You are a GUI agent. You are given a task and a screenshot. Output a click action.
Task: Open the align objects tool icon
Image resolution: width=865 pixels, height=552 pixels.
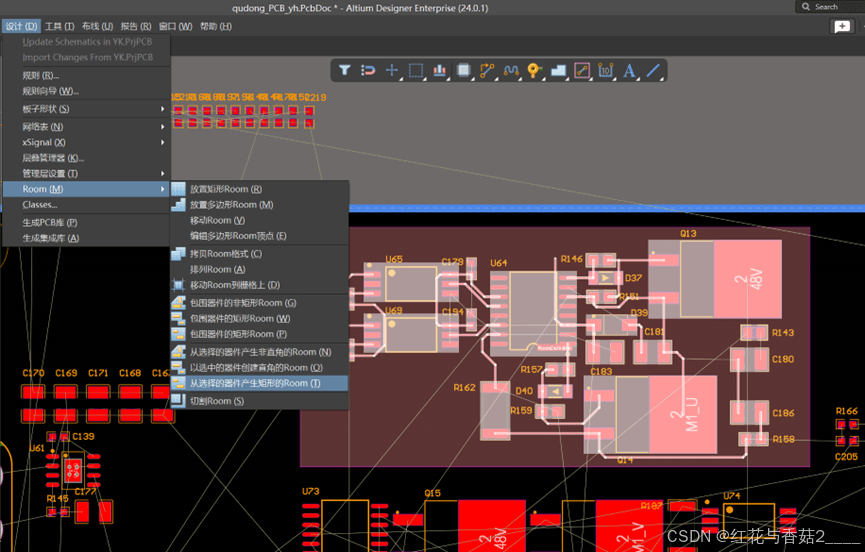click(440, 71)
